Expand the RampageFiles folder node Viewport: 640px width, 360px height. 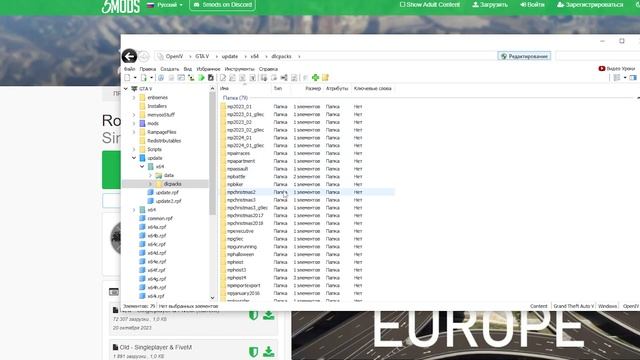(134, 132)
